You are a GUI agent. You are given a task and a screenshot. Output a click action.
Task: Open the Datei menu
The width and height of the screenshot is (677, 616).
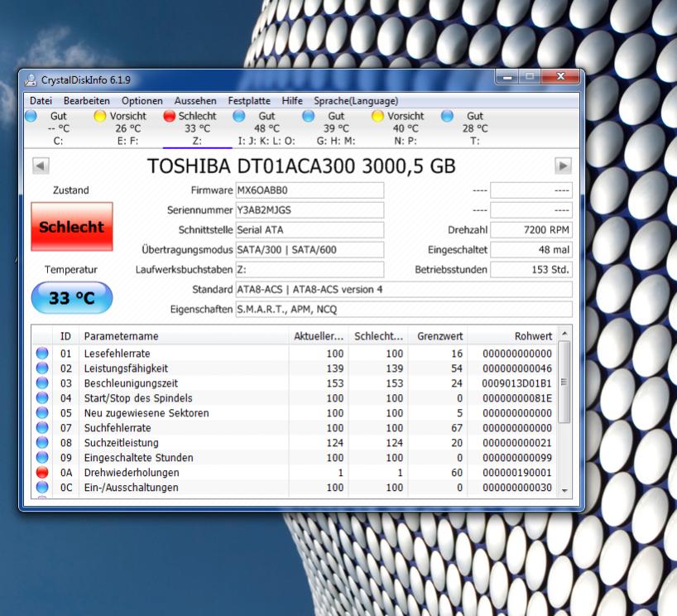41,101
